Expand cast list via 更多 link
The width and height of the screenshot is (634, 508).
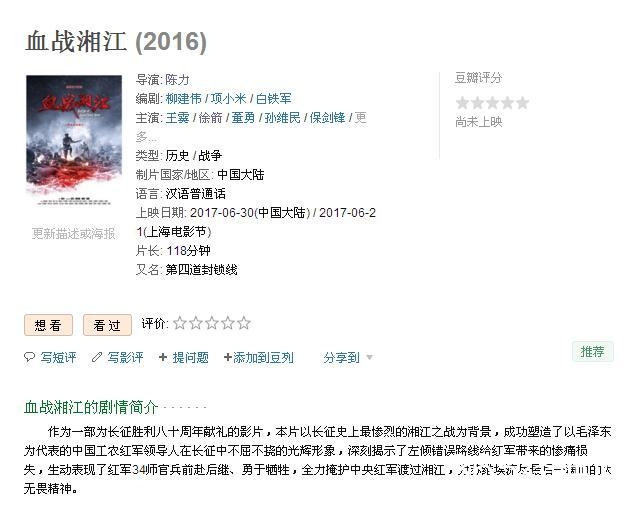coord(251,127)
